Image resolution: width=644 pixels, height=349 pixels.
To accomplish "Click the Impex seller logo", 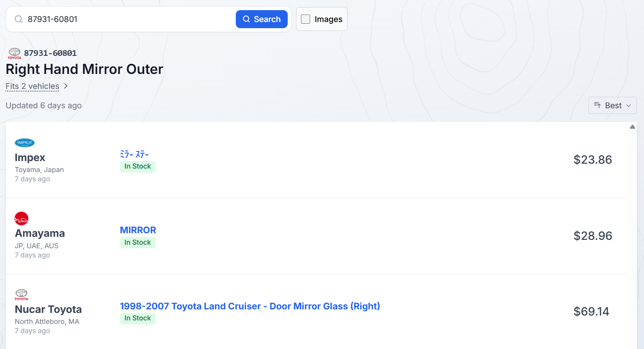I will [25, 143].
